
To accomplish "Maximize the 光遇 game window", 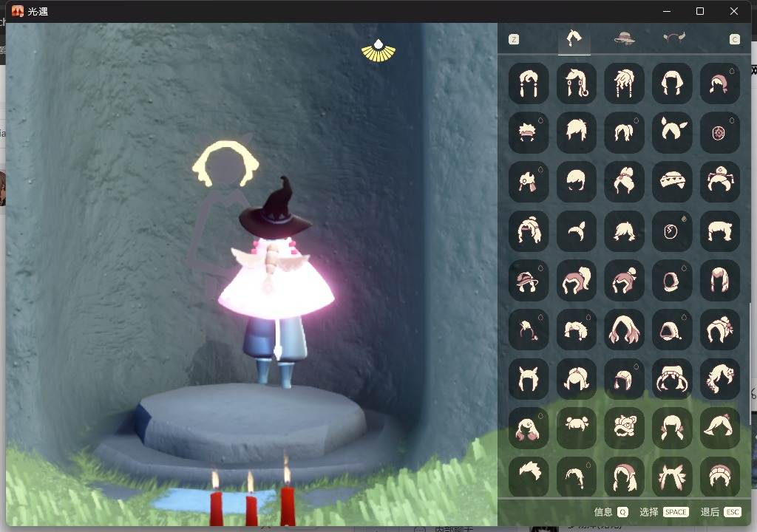I will 699,11.
